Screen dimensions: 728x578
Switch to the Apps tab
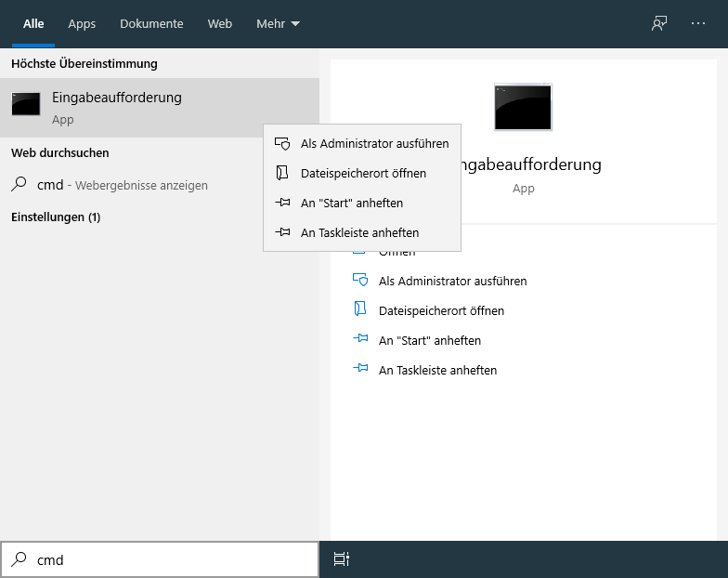click(82, 24)
